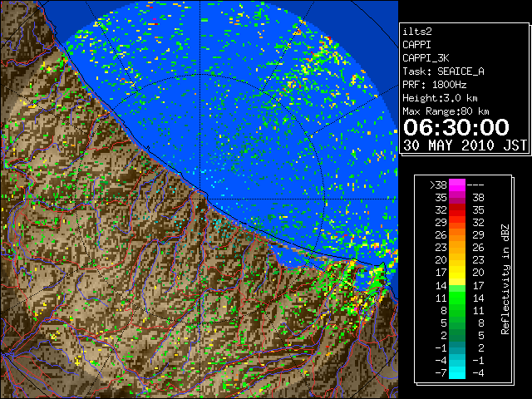Image resolution: width=532 pixels, height=399 pixels.
Task: Select the "---" legend upper-bound label
Action: click(x=475, y=185)
